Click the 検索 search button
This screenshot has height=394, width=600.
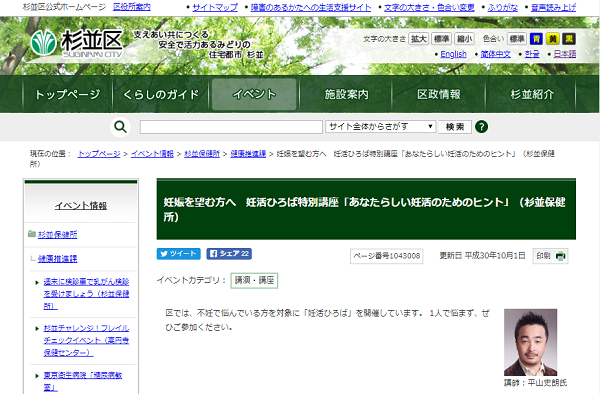455,127
